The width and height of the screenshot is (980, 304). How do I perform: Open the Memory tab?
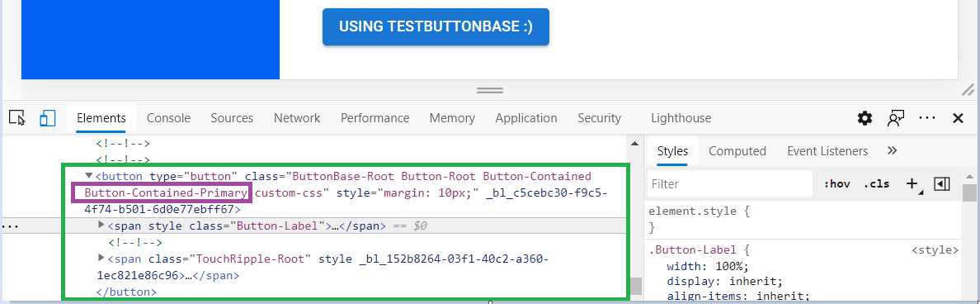pyautogui.click(x=452, y=118)
